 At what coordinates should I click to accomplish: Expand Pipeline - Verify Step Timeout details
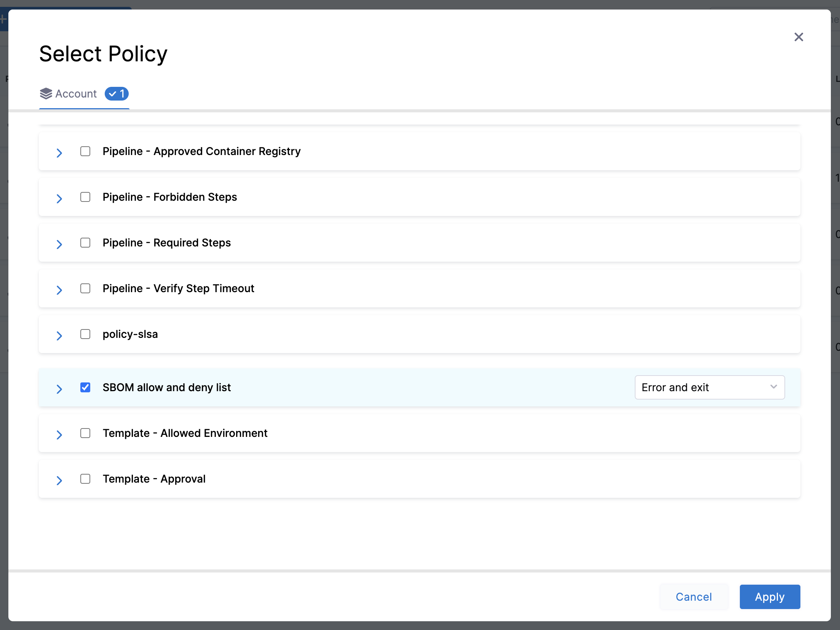click(x=59, y=290)
